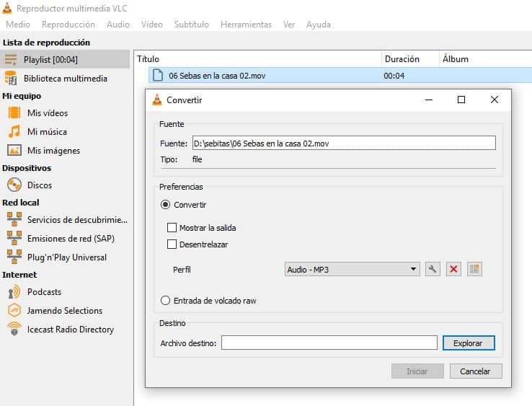Viewport: 532px width, 406px height.
Task: Click the Mis imágenes picture icon
Action: click(14, 150)
